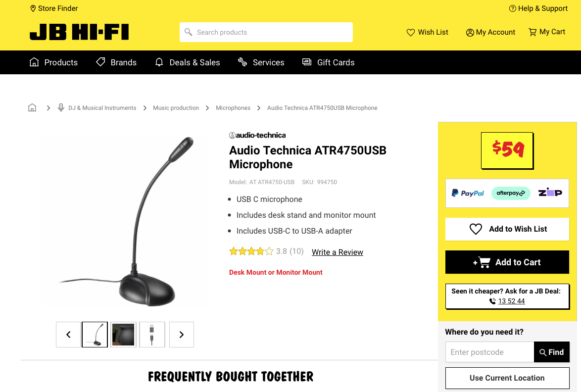Open the Store Finder link
The image size is (581, 392).
tap(54, 8)
